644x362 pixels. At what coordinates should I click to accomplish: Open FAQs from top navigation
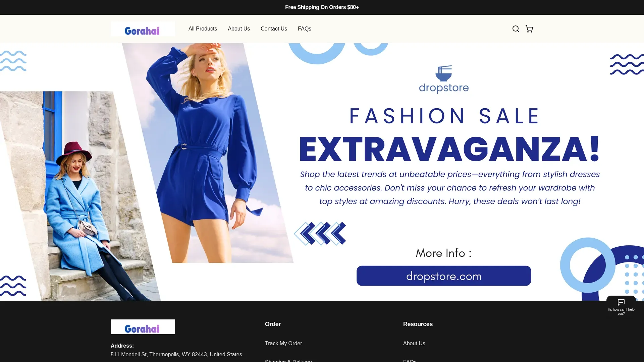[305, 29]
